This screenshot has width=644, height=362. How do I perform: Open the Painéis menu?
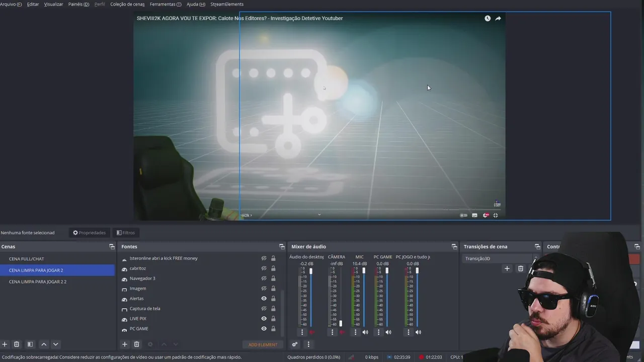click(78, 4)
